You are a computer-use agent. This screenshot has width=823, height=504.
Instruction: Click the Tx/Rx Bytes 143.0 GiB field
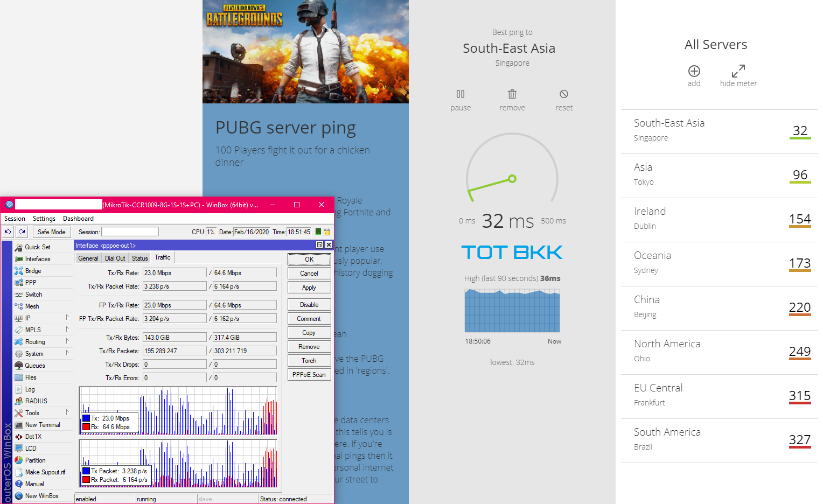(x=174, y=338)
